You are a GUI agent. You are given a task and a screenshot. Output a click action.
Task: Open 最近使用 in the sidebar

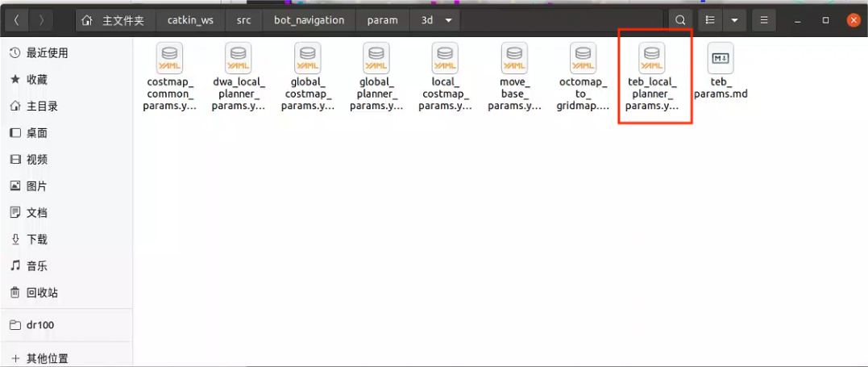point(47,53)
